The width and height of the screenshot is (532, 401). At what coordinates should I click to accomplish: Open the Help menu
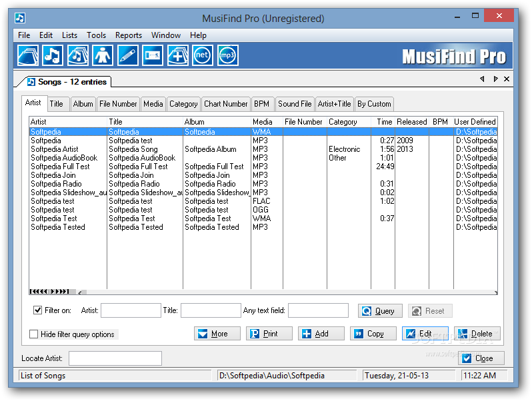198,35
